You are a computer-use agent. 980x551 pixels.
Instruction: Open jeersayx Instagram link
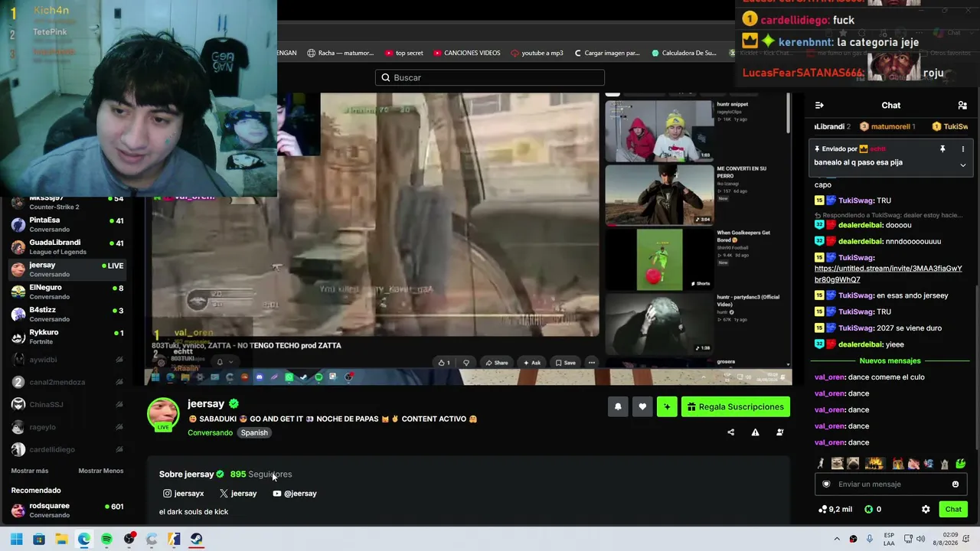pos(184,494)
